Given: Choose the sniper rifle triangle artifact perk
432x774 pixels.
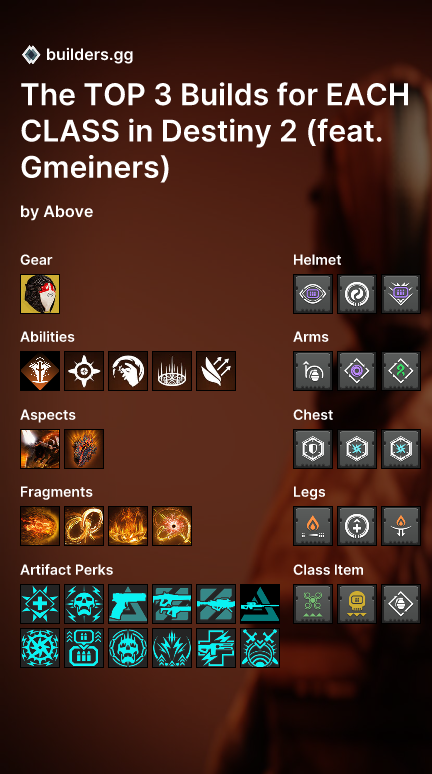Looking at the screenshot, I should (x=260, y=604).
